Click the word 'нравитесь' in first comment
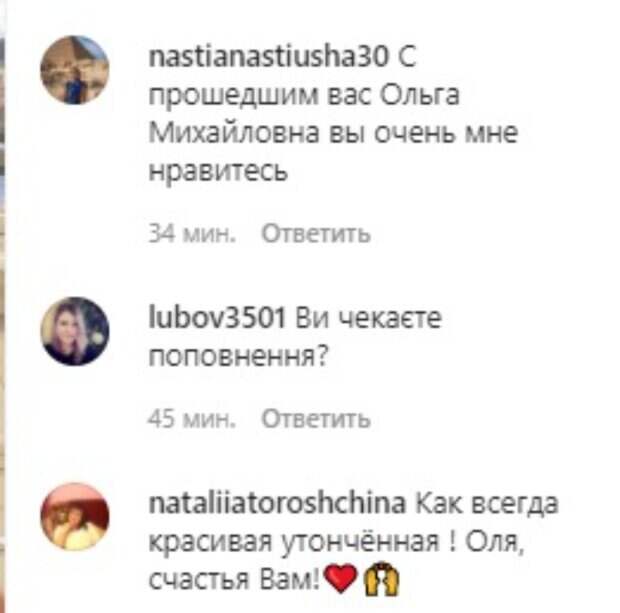 [x=218, y=171]
